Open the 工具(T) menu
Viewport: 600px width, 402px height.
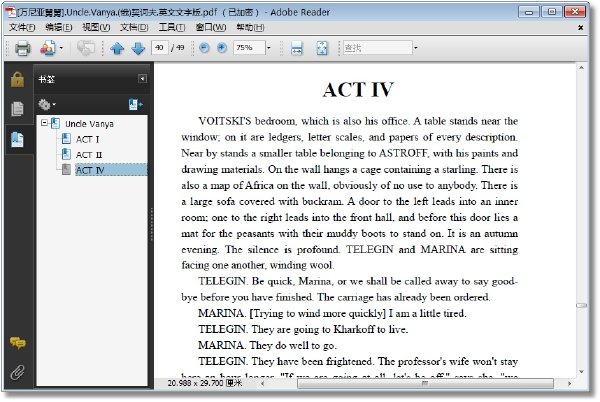point(172,27)
